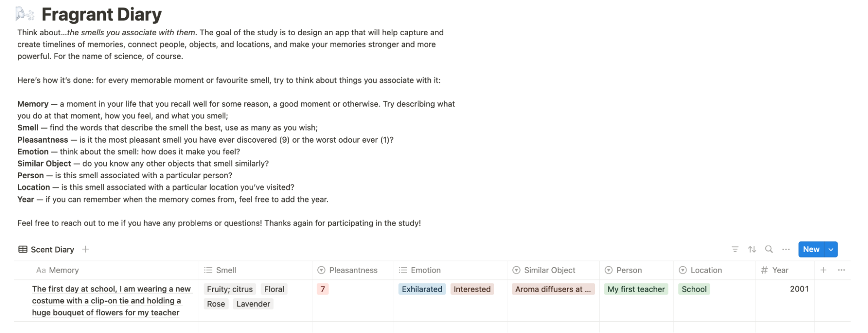Open the Person column header menu

[629, 270]
